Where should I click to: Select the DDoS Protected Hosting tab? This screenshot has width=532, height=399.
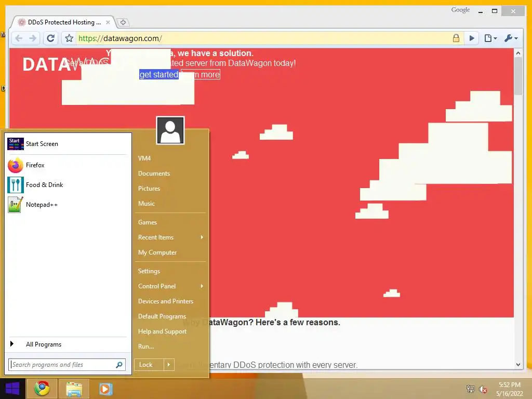coord(63,22)
